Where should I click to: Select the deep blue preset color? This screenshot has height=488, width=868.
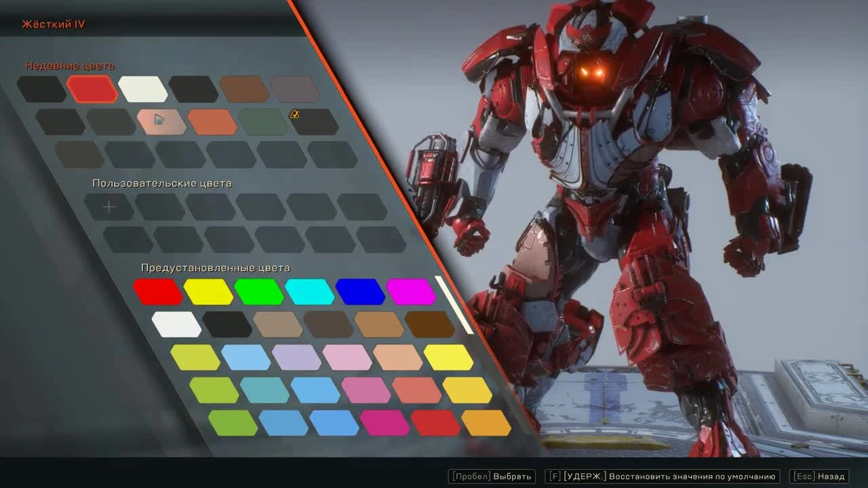[x=360, y=291]
